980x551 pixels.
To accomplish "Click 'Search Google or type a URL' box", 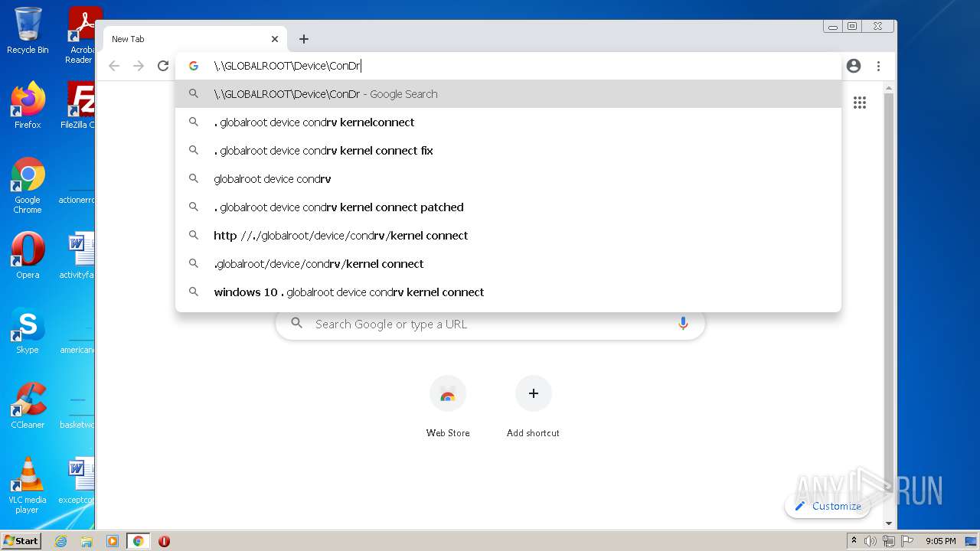I will (490, 324).
